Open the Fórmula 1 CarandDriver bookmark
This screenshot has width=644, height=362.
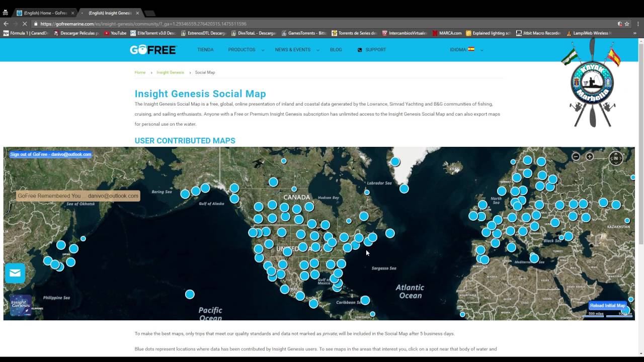pos(26,33)
